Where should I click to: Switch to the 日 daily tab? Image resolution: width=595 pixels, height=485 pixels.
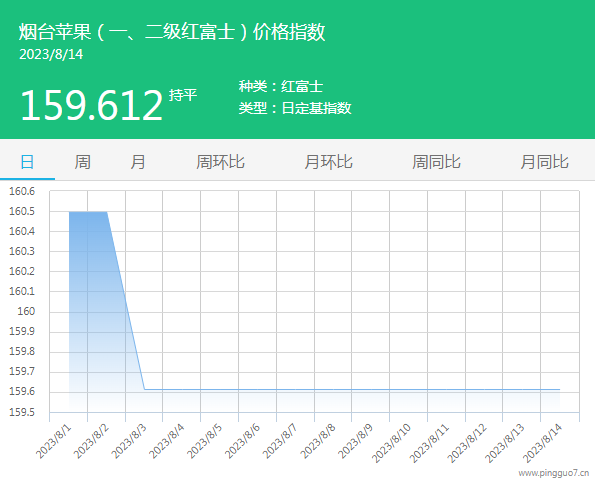point(27,162)
